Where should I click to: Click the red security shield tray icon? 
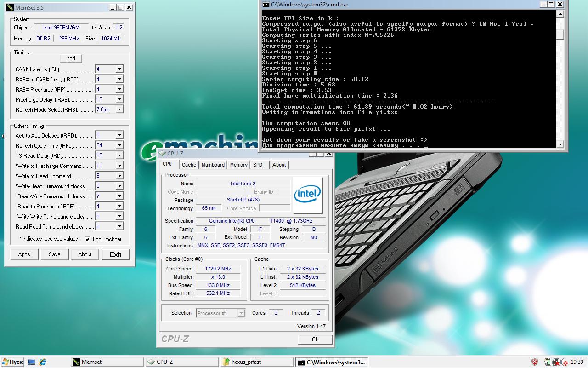point(535,362)
